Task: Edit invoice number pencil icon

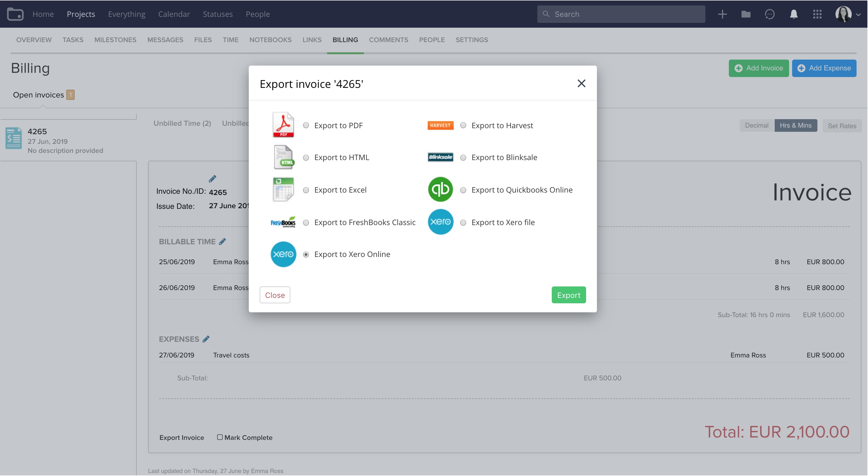Action: pyautogui.click(x=212, y=178)
